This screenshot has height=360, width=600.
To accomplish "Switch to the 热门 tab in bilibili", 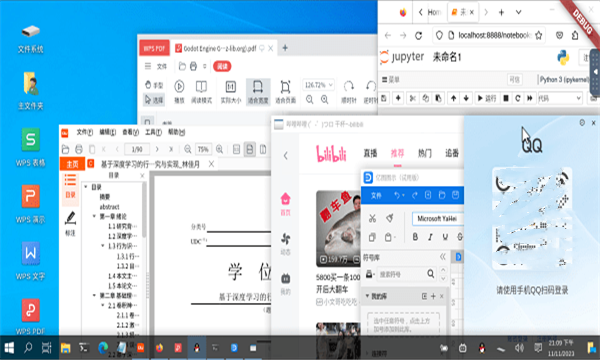I will (x=424, y=153).
